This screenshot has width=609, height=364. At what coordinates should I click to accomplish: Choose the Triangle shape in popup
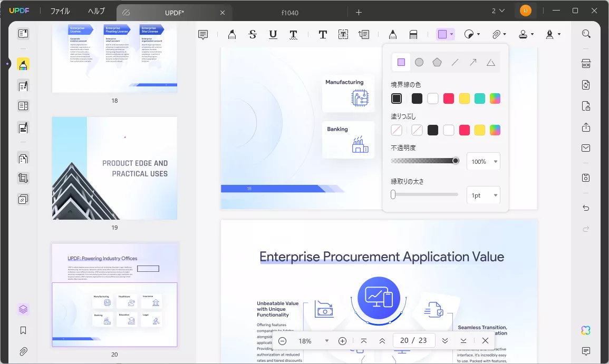(491, 62)
